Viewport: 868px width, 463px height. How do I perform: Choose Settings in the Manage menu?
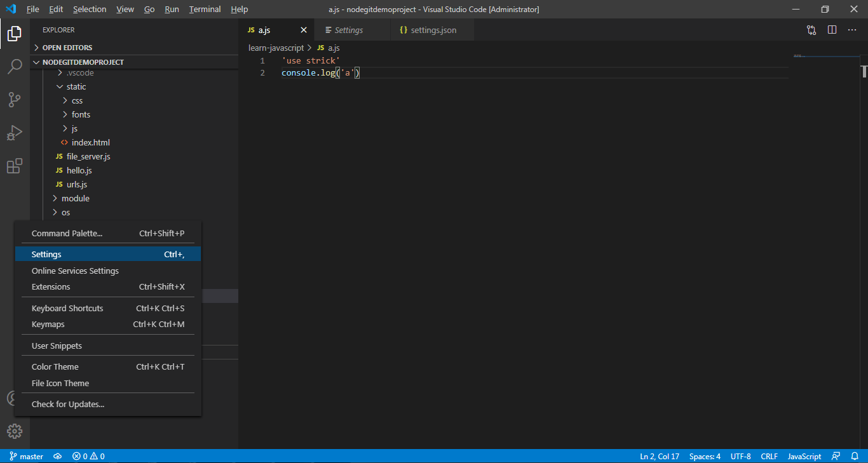(x=108, y=254)
